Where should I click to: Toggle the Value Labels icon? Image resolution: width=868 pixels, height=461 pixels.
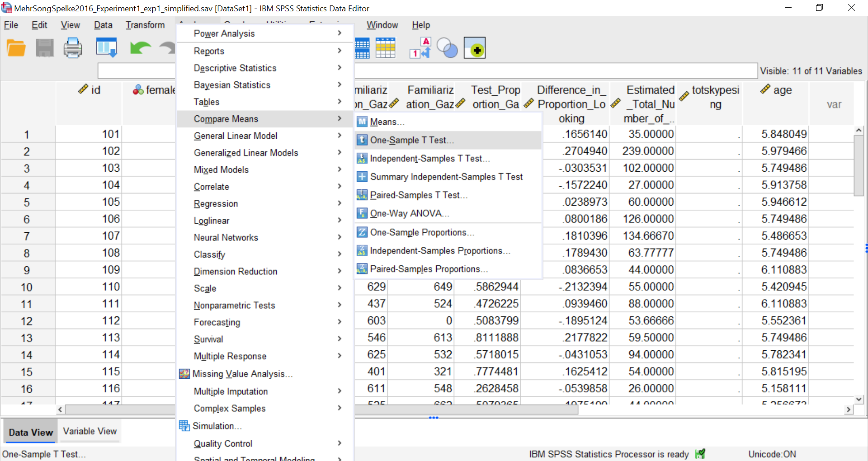click(x=420, y=48)
